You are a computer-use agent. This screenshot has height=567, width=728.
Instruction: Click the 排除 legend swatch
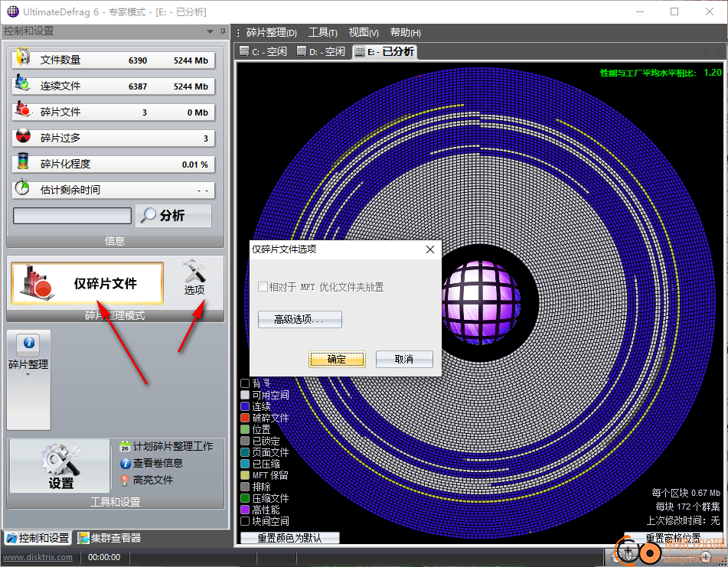[x=245, y=487]
